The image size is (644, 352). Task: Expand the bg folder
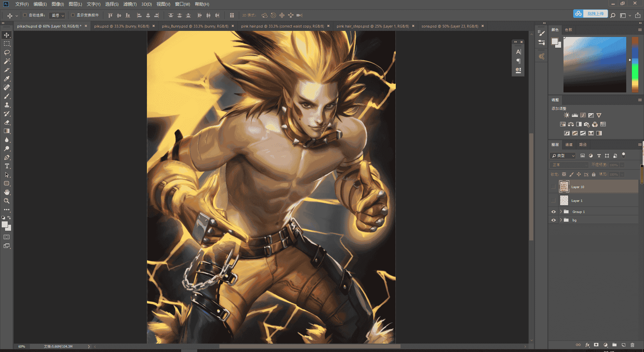(x=561, y=220)
